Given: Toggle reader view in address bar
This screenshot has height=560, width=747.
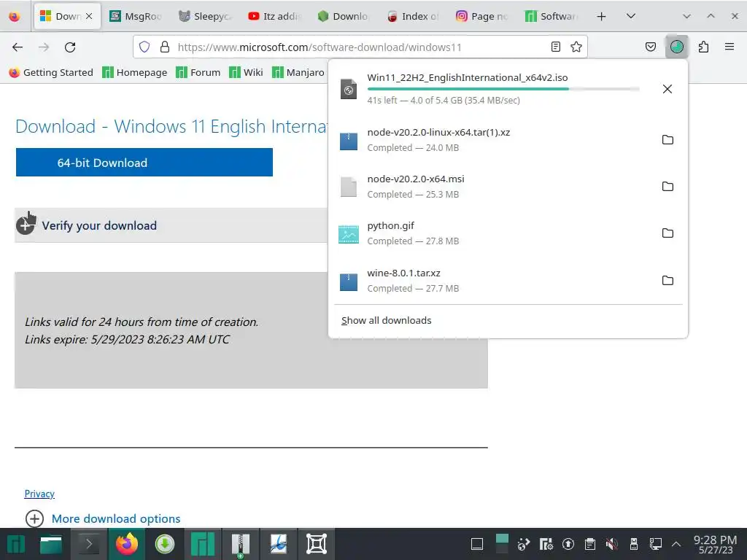Looking at the screenshot, I should [x=555, y=47].
